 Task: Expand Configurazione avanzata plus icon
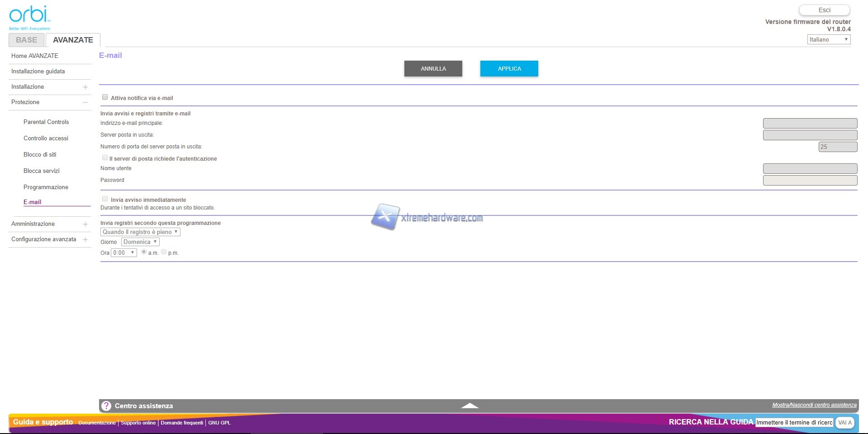coord(85,239)
